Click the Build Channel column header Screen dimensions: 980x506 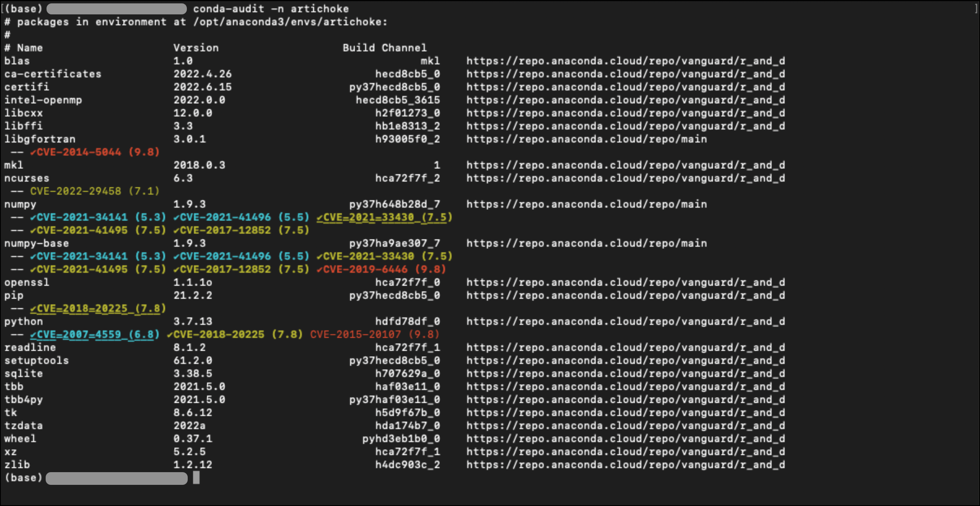point(385,48)
